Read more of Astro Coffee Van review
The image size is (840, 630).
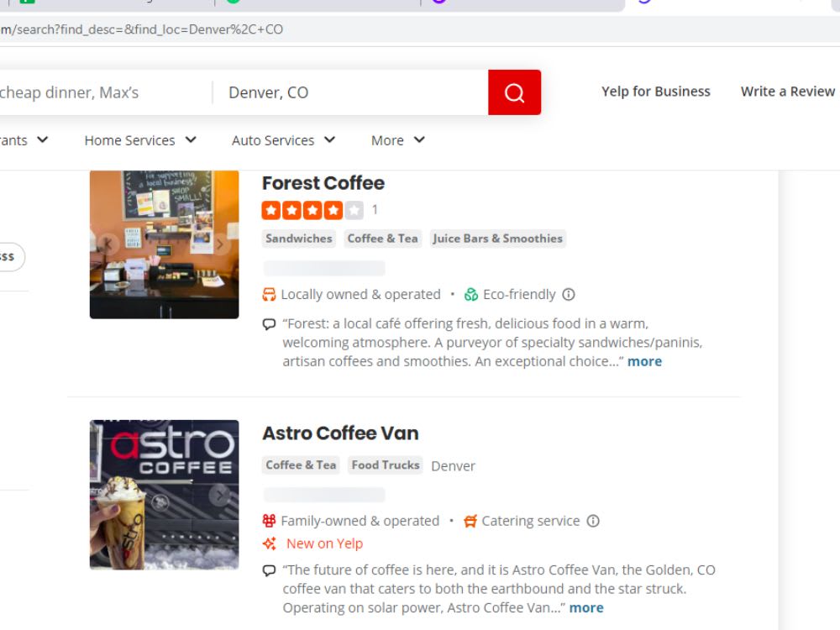tap(586, 608)
